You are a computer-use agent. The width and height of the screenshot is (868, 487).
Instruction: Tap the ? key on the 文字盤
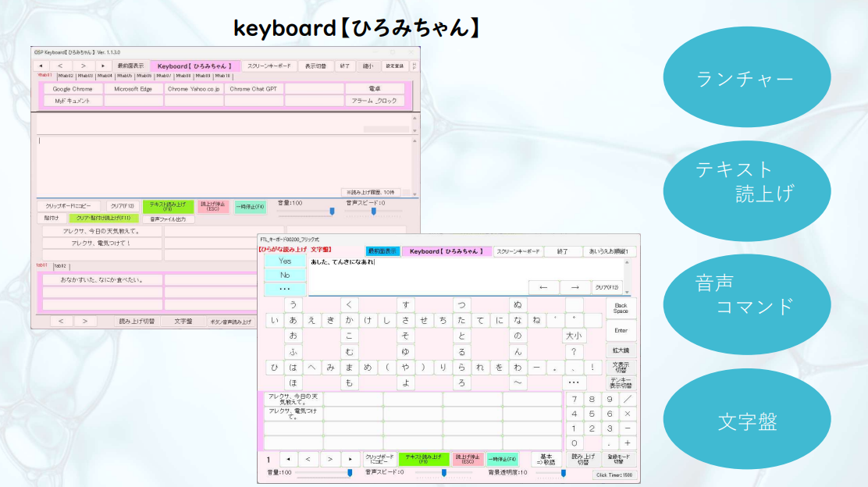point(574,351)
